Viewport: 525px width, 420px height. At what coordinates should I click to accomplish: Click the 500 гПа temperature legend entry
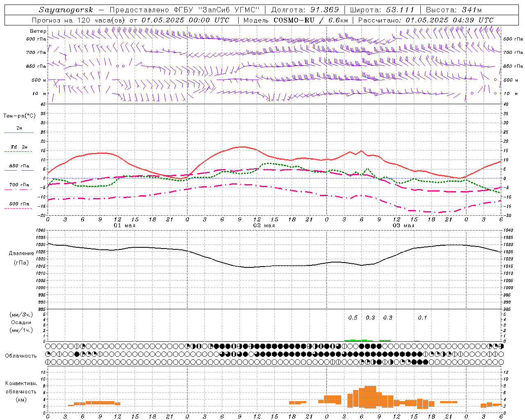(x=19, y=204)
